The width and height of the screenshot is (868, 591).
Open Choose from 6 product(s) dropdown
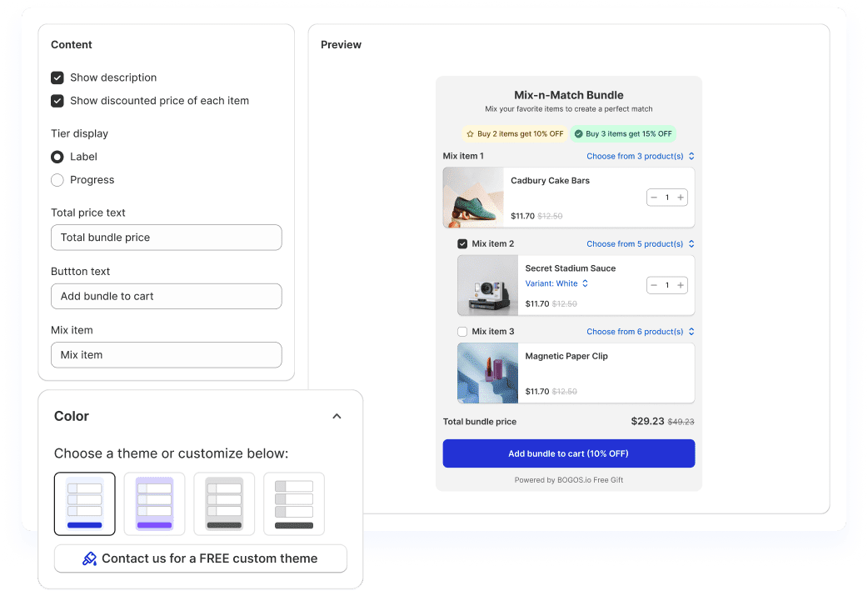point(640,332)
